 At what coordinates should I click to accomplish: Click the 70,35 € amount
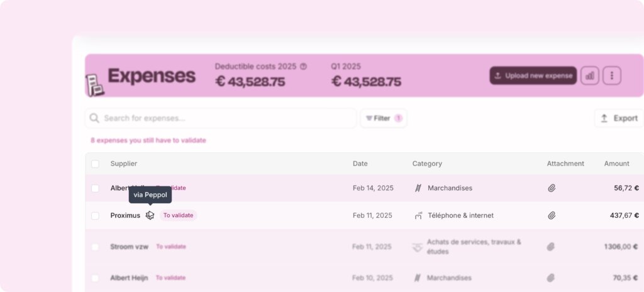click(626, 278)
